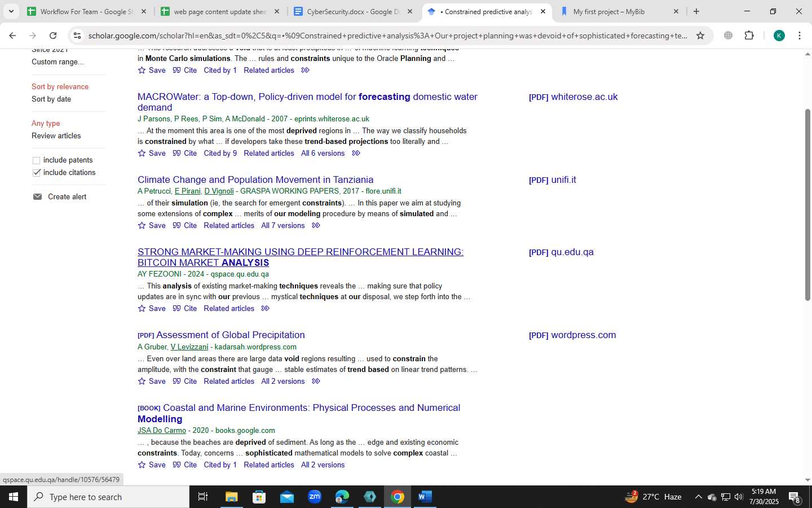Click the more arrows next to first result's Related articles
The image size is (812, 508).
pyautogui.click(x=305, y=71)
